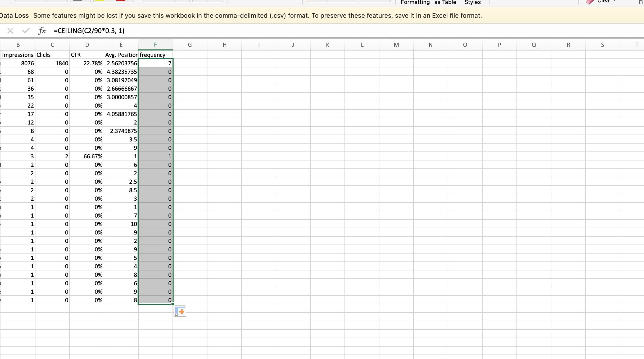Select the Avg. Position cell showing 3.5

(x=121, y=139)
